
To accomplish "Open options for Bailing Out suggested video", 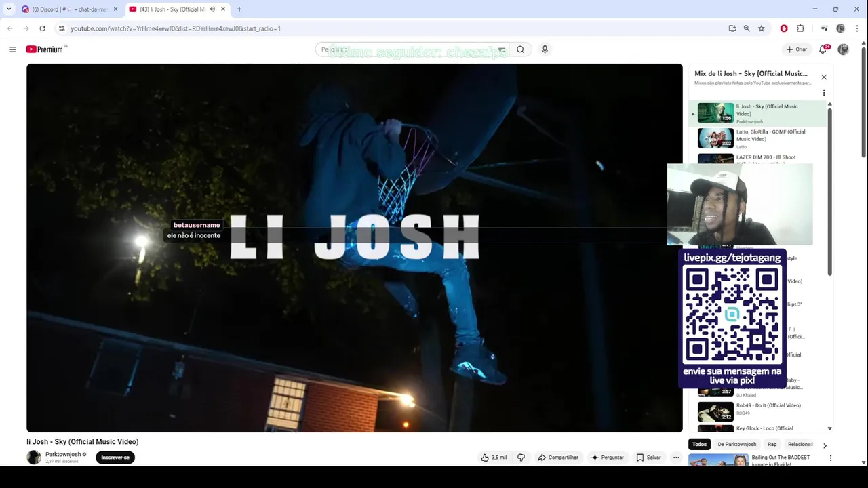I will (x=831, y=458).
